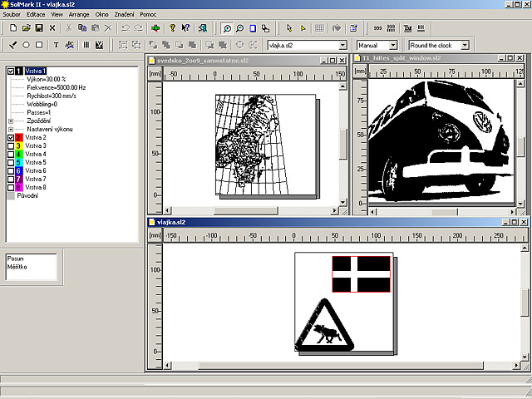Select Měřítko in the lower list
Image resolution: width=532 pixels, height=399 pixels.
(17, 267)
